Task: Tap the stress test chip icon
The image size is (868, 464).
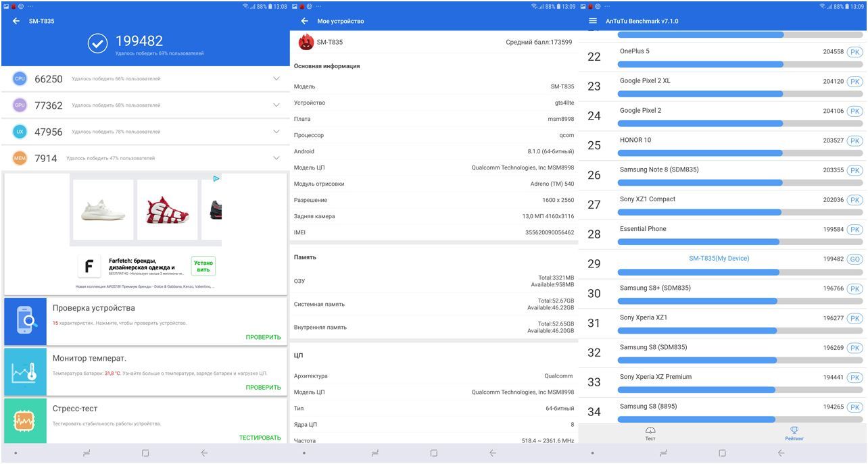Action: (25, 420)
